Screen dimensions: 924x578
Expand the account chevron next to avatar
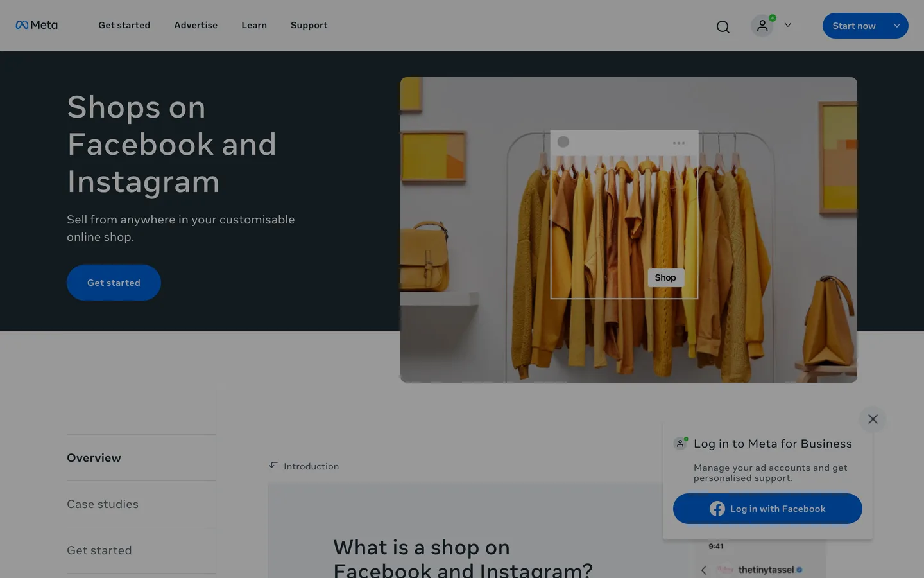pos(788,25)
